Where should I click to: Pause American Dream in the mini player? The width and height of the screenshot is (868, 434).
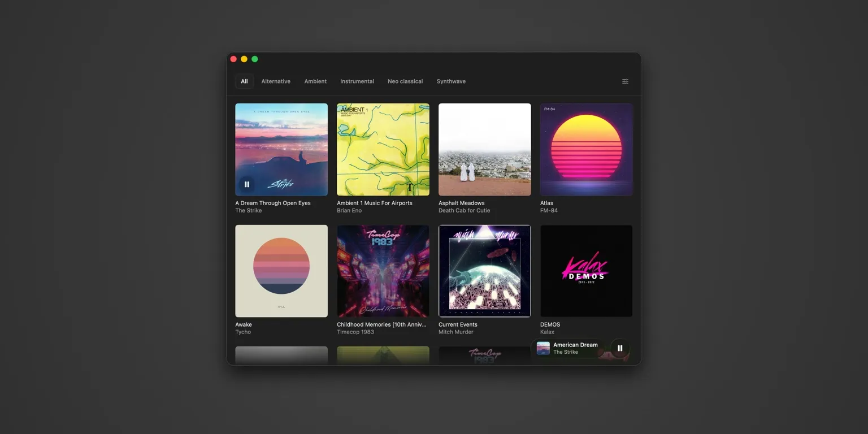tap(620, 348)
